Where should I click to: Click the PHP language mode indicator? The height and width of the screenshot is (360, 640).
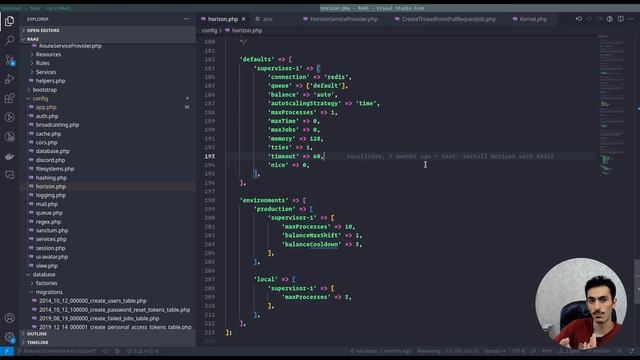pyautogui.click(x=547, y=351)
